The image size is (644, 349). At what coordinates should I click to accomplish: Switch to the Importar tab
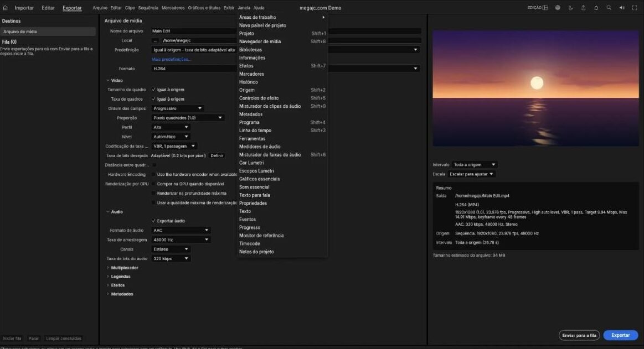coord(24,8)
